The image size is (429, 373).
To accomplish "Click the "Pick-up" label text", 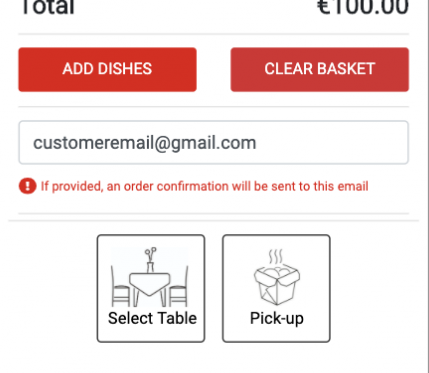I will coord(277,319).
